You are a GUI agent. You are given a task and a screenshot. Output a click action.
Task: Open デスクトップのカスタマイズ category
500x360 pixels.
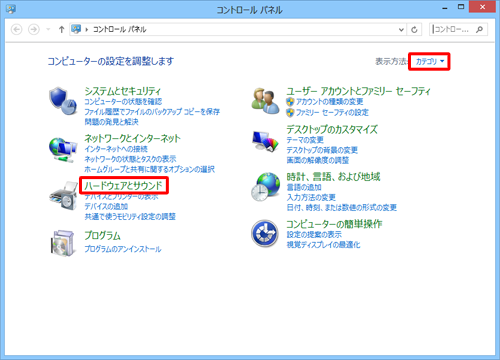[x=332, y=129]
